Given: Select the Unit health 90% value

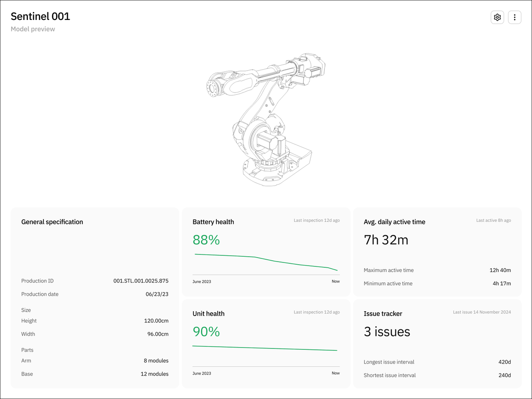Looking at the screenshot, I should click(x=206, y=332).
